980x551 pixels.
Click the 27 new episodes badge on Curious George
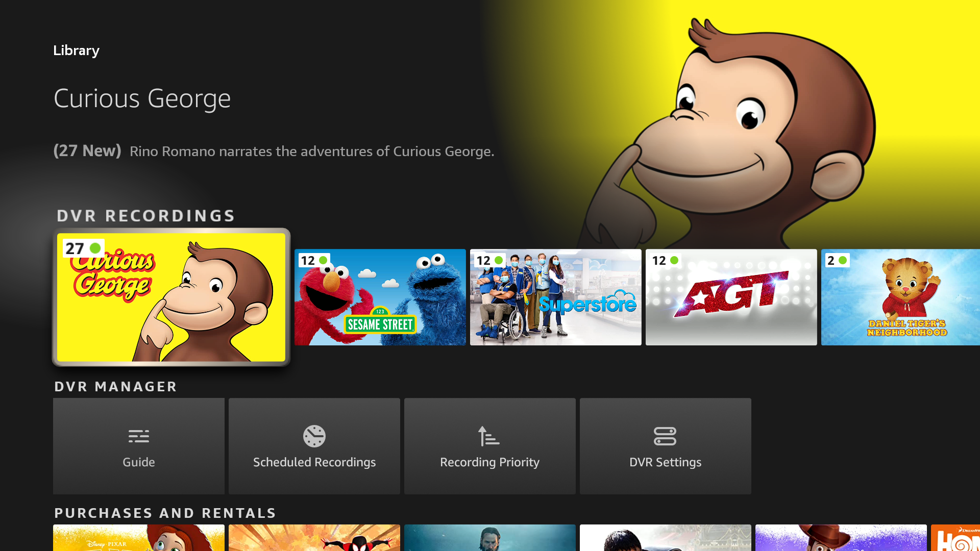[83, 248]
